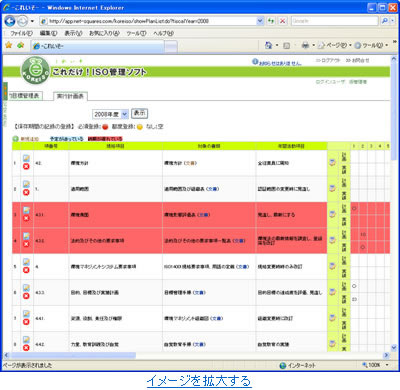This screenshot has height=390, width=400.
Task: Open the 表示(V) menu
Action: coord(73,33)
